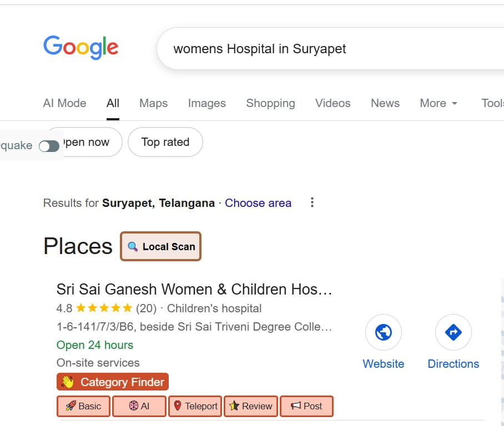Image resolution: width=504 pixels, height=426 pixels.
Task: Switch to the Images tab
Action: (206, 103)
